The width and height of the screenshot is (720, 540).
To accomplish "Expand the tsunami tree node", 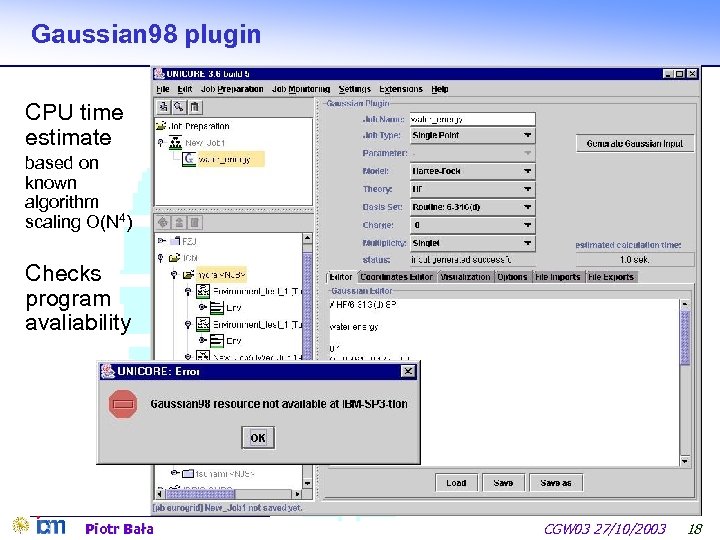I will point(174,472).
